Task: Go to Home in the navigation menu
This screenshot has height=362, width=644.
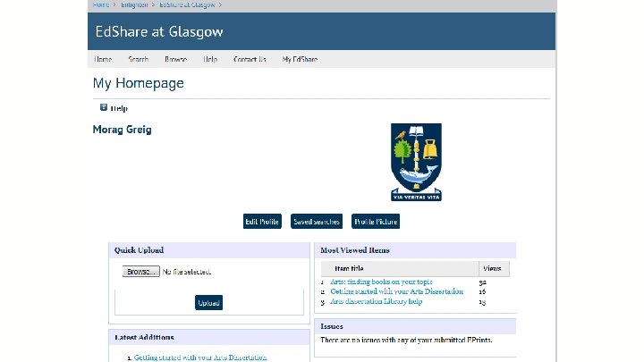Action: [103, 59]
